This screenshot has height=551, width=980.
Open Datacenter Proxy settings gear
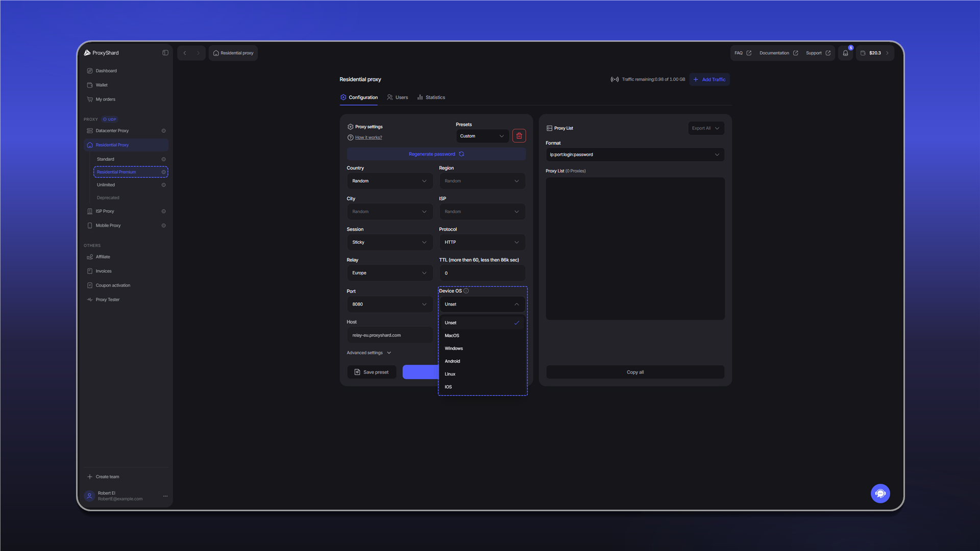click(163, 131)
